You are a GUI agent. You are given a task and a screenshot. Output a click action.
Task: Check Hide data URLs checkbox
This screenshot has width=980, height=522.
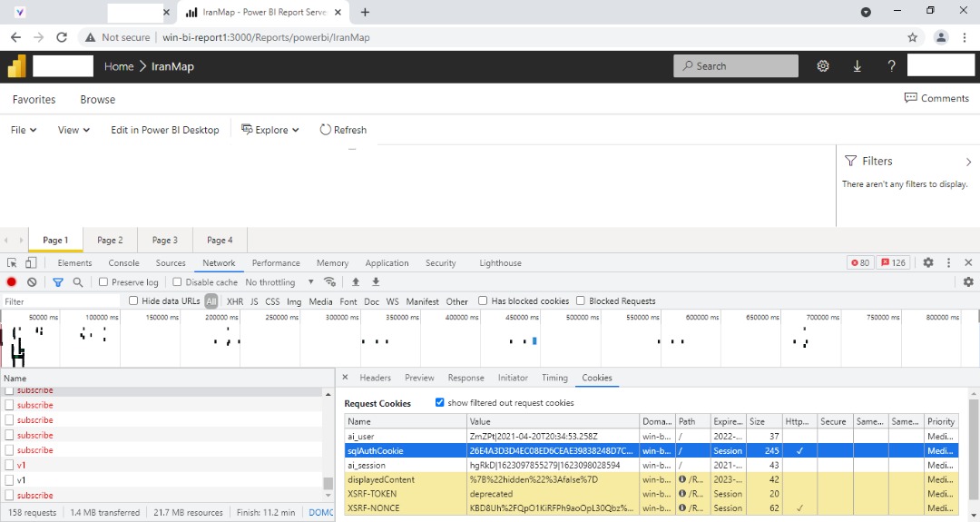pos(133,300)
